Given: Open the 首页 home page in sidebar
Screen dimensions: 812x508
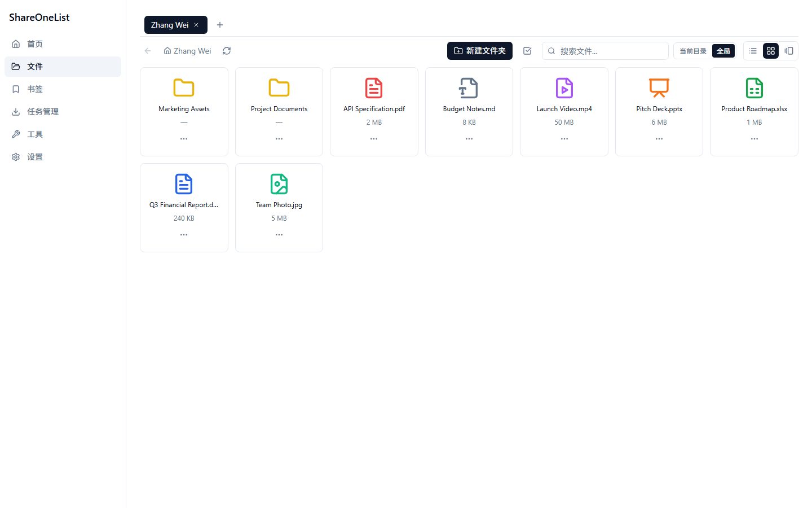Looking at the screenshot, I should [63, 44].
